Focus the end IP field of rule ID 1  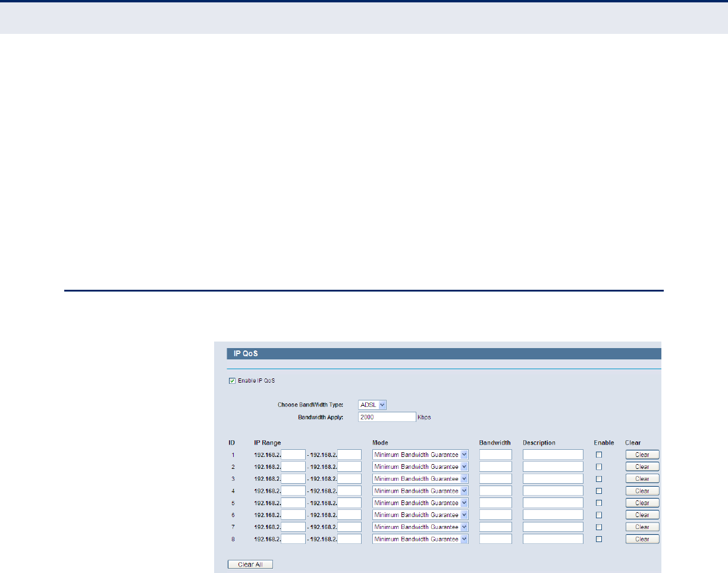tap(349, 455)
